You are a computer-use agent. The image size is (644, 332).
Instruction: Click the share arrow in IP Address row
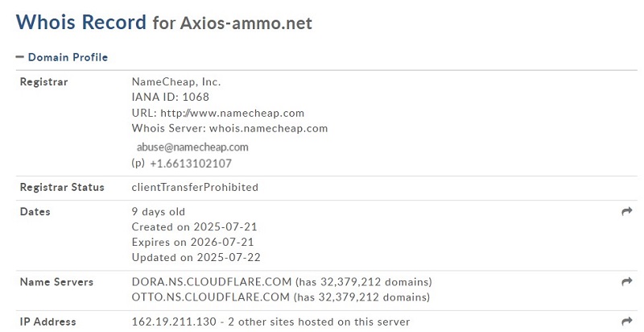tap(627, 322)
